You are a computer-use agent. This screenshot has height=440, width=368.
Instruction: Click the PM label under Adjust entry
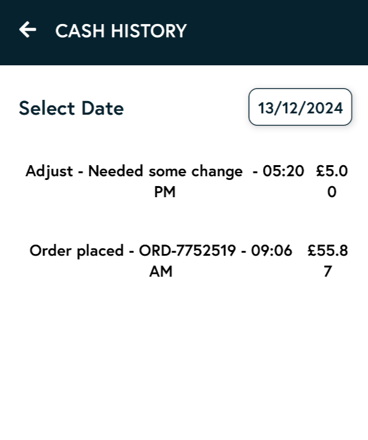(165, 192)
